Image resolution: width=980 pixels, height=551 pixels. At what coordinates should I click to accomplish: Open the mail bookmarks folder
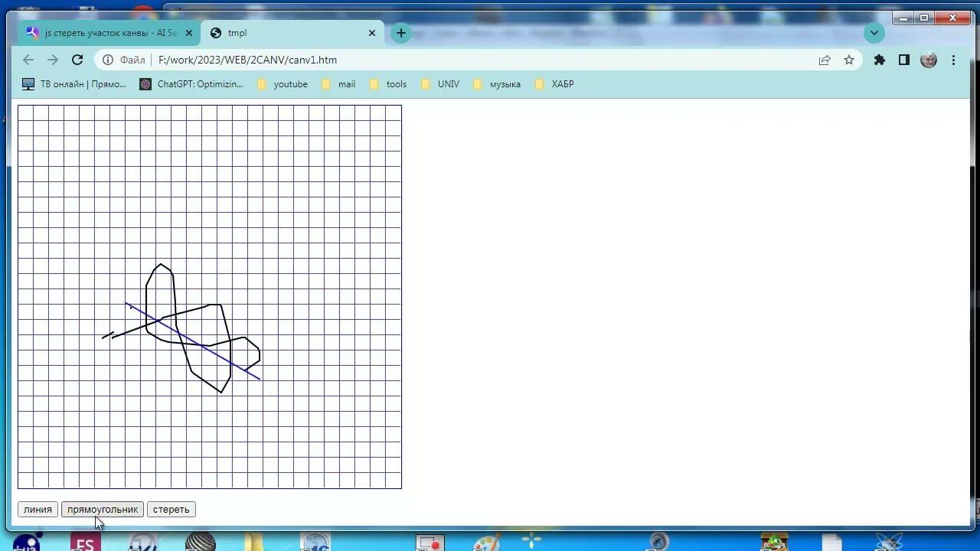pos(338,84)
